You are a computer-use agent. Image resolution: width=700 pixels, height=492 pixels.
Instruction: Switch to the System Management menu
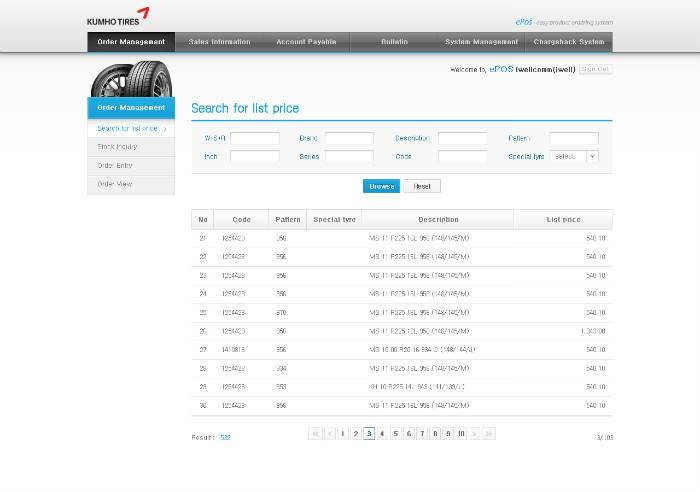click(x=481, y=42)
